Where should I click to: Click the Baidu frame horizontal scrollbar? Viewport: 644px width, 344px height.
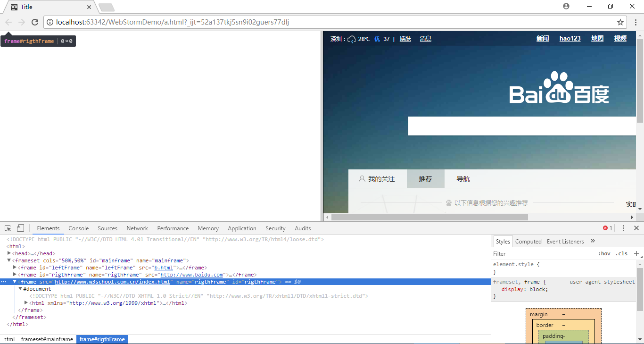point(429,217)
